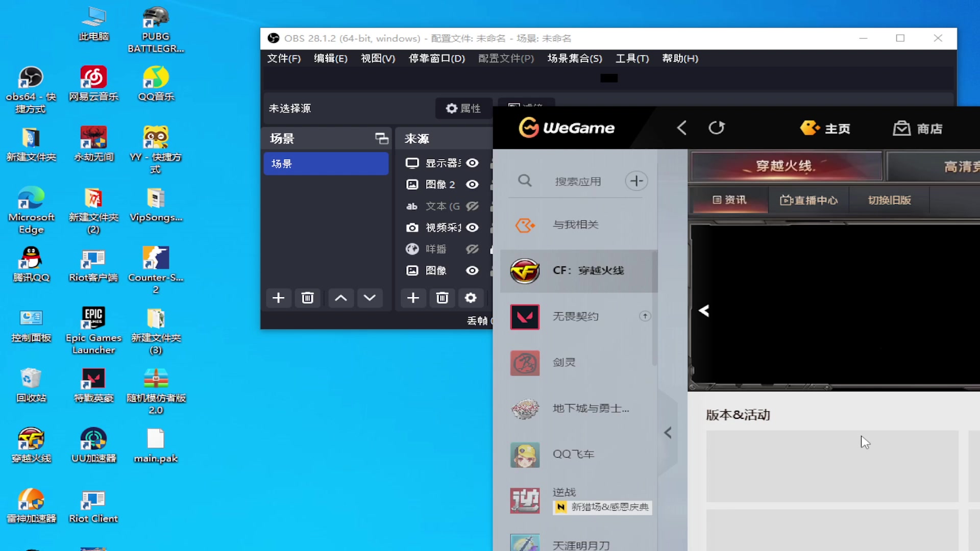This screenshot has height=551, width=980.
Task: Select QQ飞车 in game list
Action: (579, 455)
